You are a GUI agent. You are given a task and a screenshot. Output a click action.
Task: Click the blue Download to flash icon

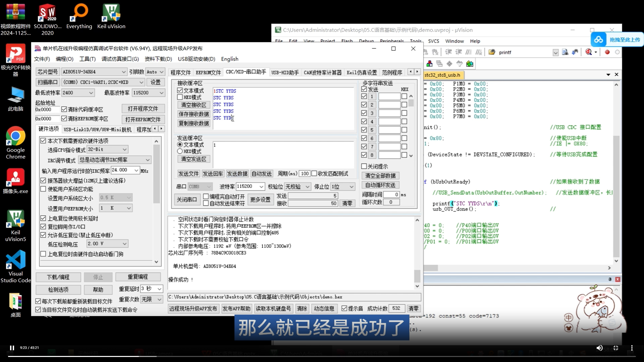[574, 52]
